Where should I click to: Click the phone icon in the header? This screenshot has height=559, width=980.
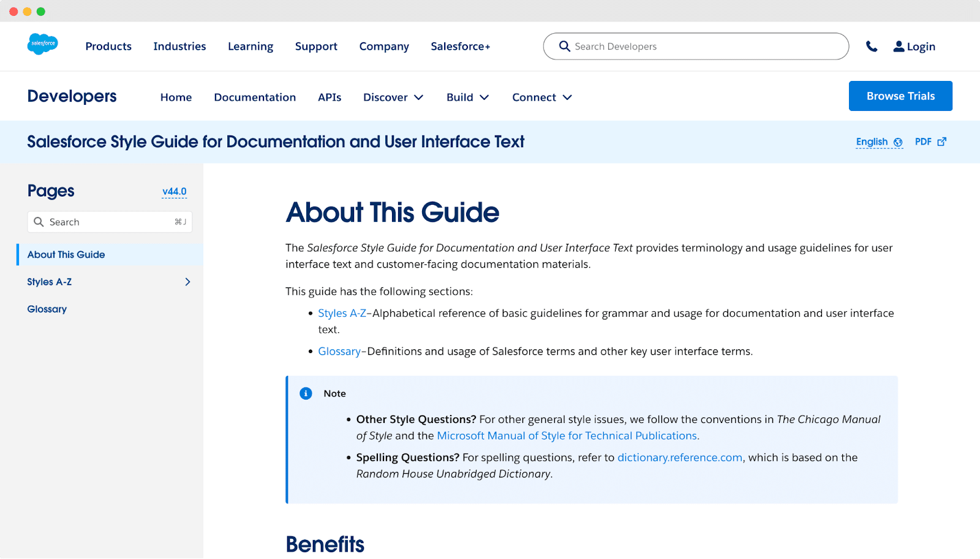[x=872, y=46]
